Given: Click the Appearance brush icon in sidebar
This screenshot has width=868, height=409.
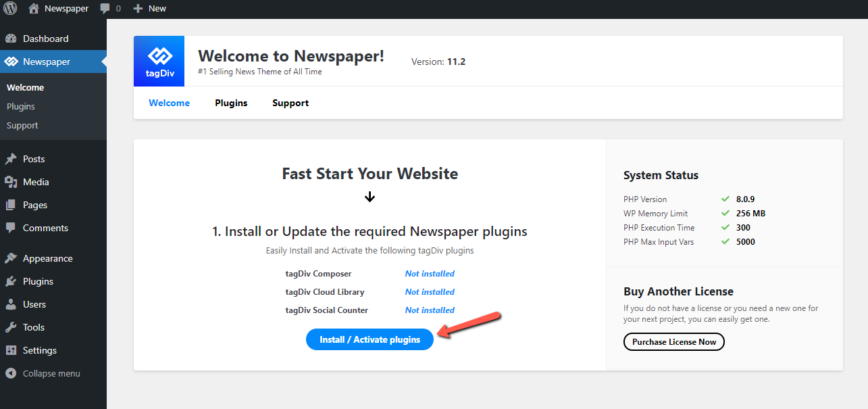Looking at the screenshot, I should point(11,258).
